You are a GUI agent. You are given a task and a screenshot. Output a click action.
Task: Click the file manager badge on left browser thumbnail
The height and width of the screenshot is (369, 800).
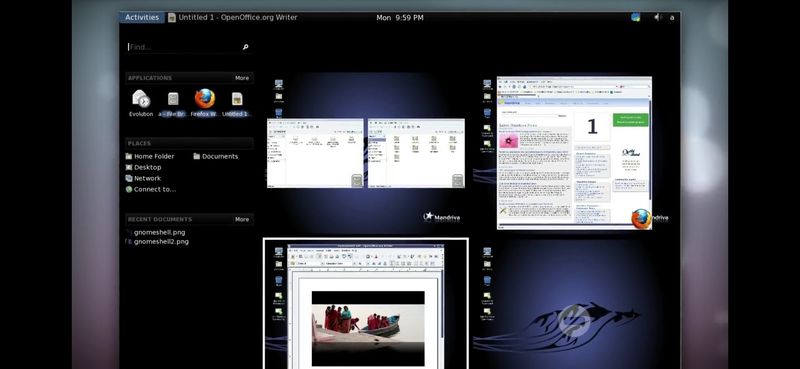[357, 181]
